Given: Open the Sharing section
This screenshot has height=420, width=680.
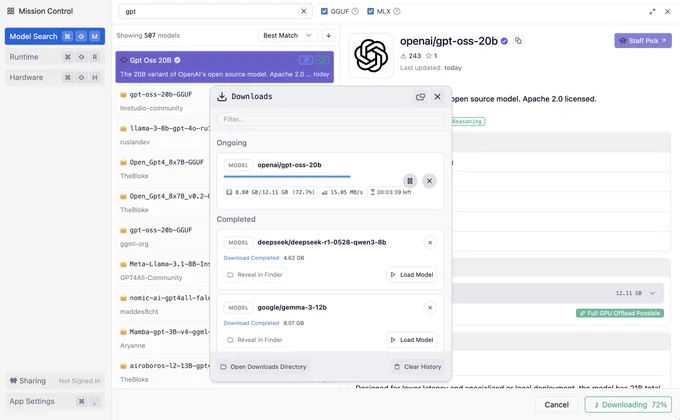Looking at the screenshot, I should (55, 381).
